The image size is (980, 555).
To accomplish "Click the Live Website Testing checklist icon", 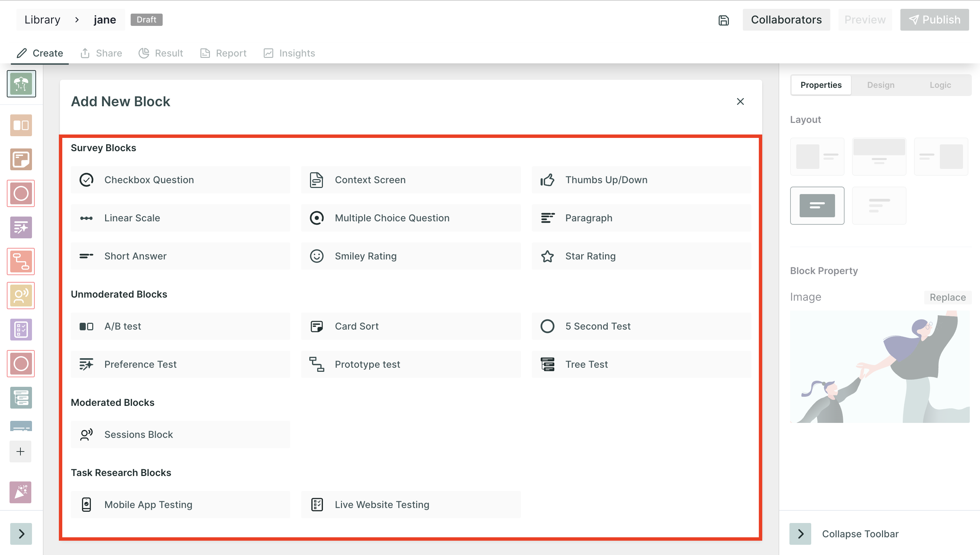I will (x=317, y=505).
